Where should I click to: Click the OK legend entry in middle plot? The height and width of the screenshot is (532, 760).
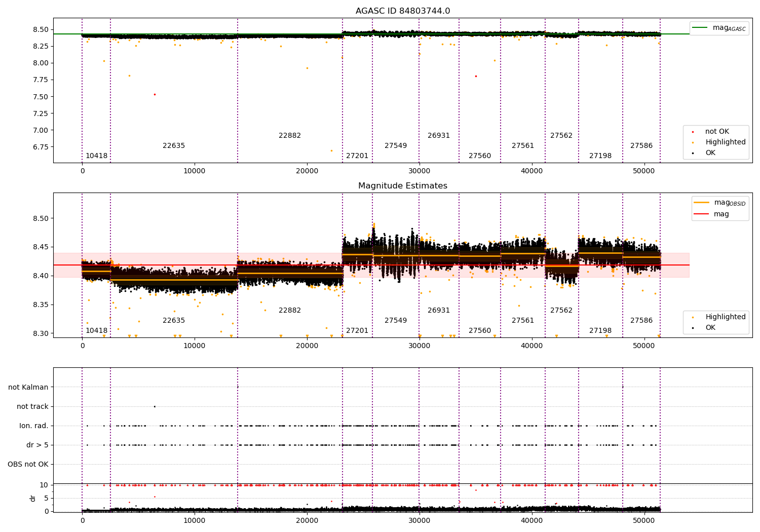pos(704,328)
